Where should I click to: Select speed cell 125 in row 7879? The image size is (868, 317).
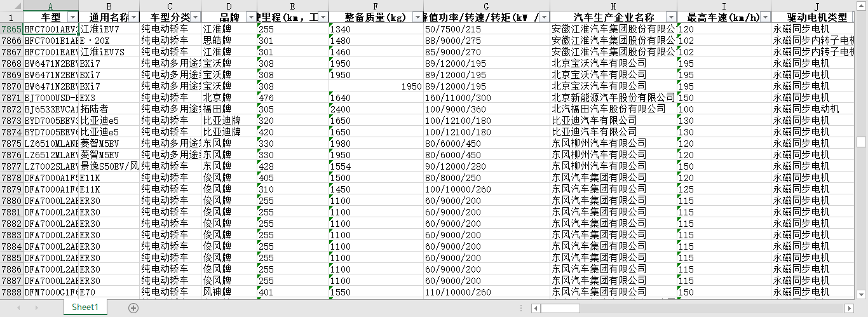coord(724,189)
